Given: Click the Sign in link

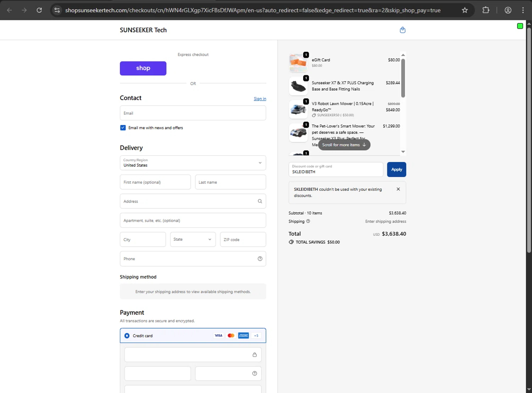Looking at the screenshot, I should click(x=260, y=99).
